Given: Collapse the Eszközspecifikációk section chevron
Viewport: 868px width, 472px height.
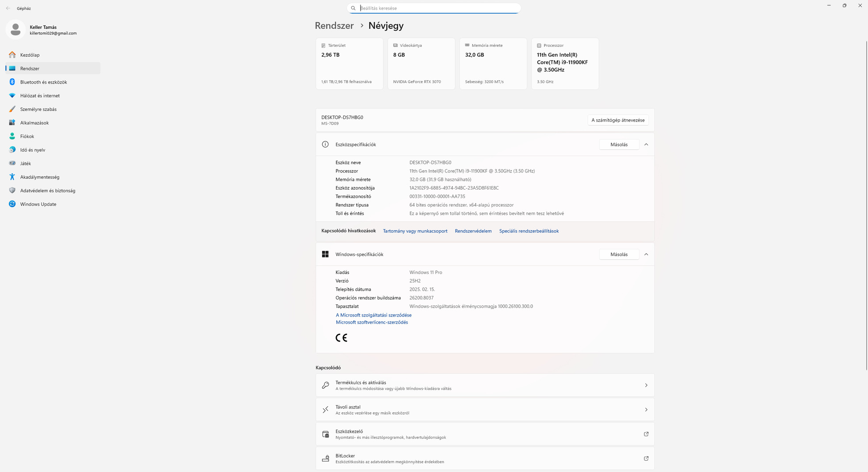Looking at the screenshot, I should [646, 145].
